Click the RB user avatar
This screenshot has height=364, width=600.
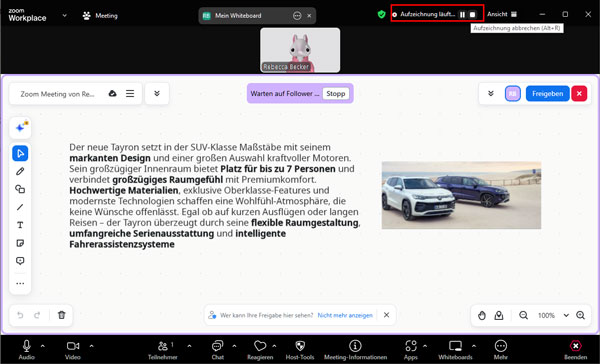513,93
